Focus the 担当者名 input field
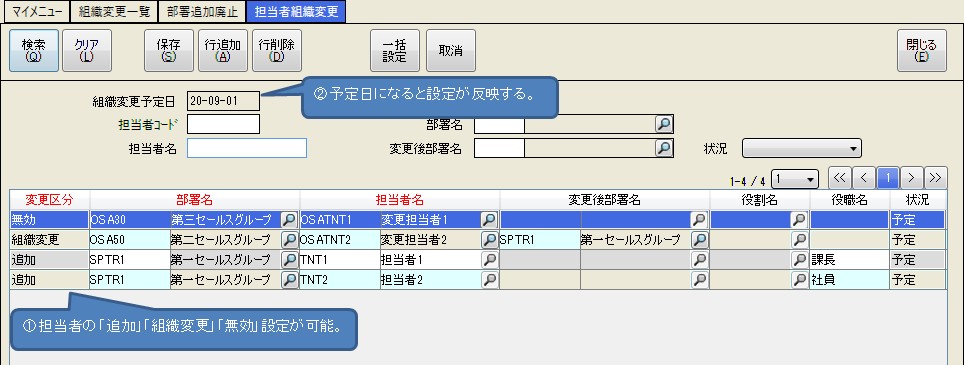The image size is (964, 365). pos(247,148)
